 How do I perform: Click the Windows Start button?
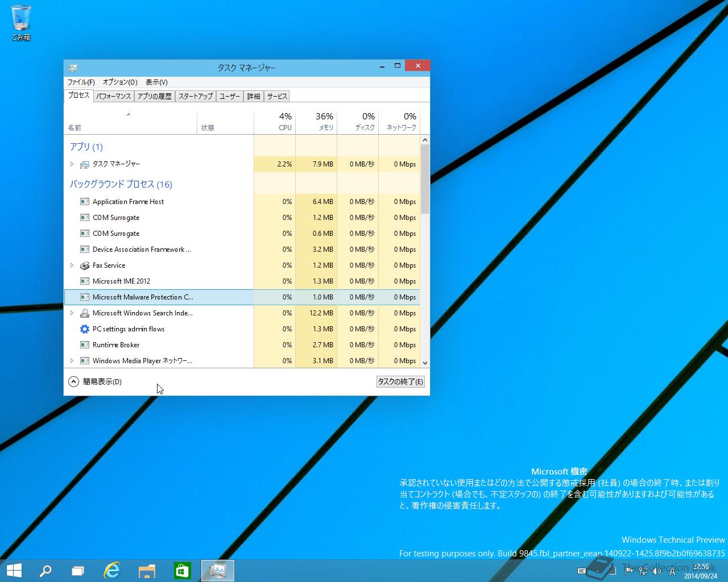(x=14, y=571)
